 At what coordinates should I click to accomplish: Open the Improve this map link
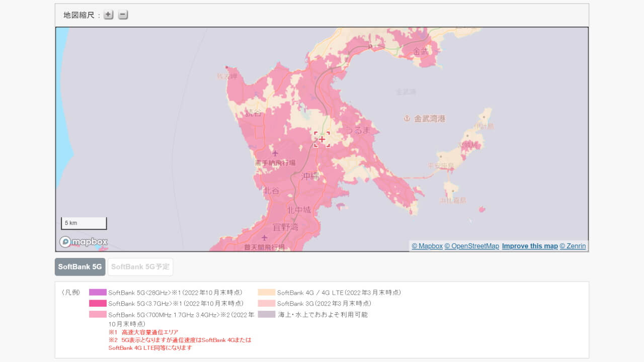529,246
